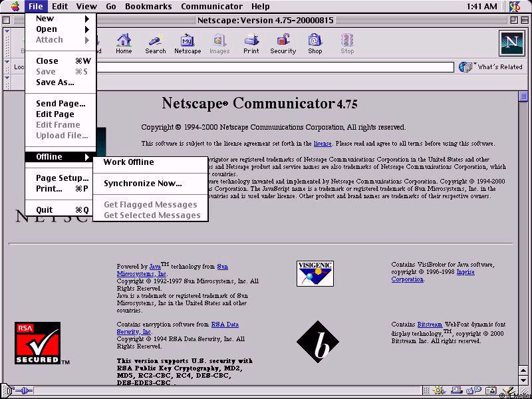This screenshot has height=399, width=532.
Task: Collapse the personal toolbar with its arrow
Action: pyautogui.click(x=7, y=78)
